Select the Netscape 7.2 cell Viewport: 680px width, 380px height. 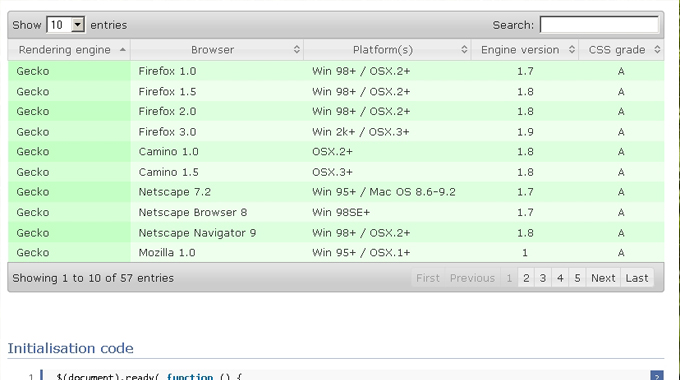(217, 192)
